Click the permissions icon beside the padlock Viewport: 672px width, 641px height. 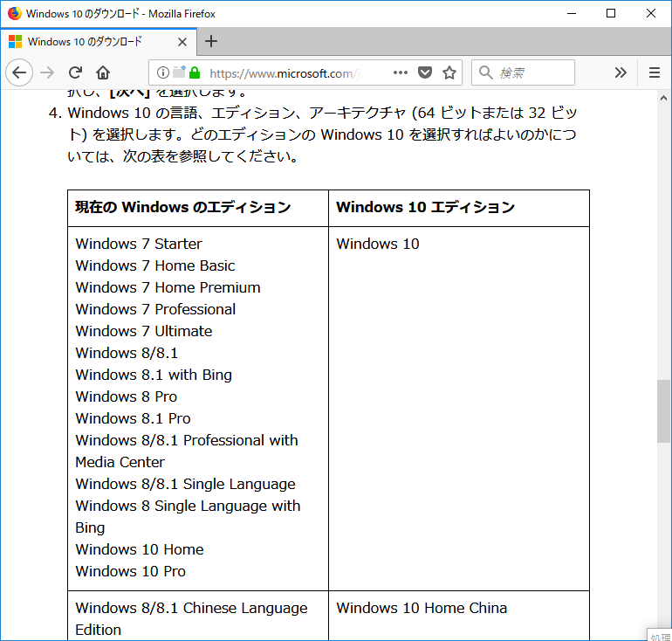tap(179, 72)
